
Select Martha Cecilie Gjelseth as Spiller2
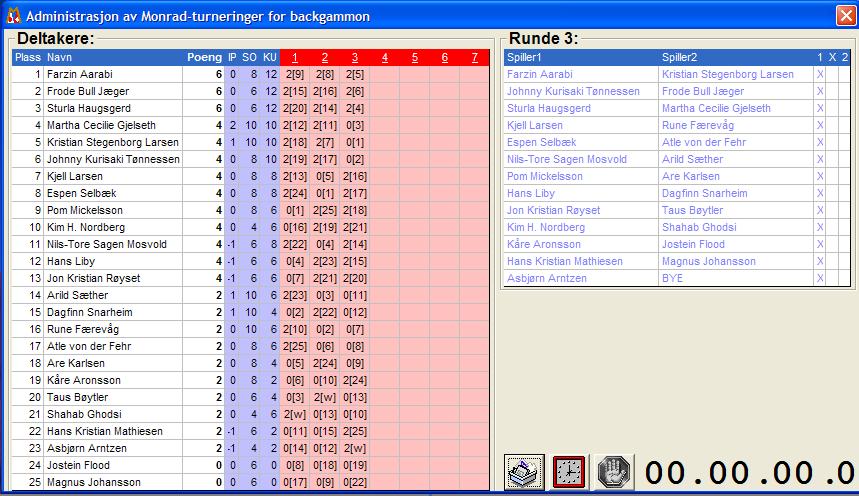point(716,108)
